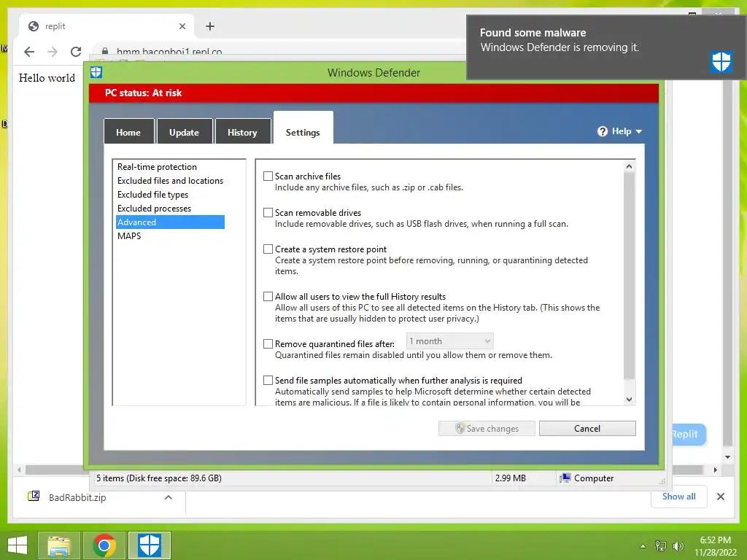Click the padlock icon in the address bar
This screenshot has height=560, width=747.
pos(105,51)
